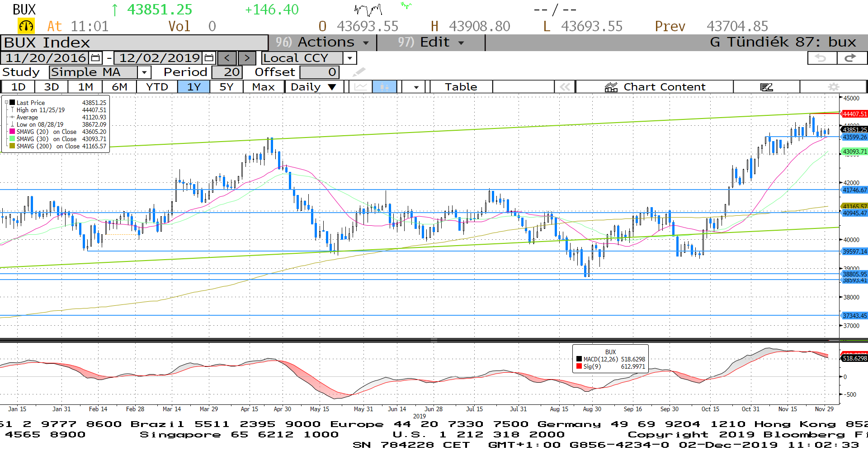868x470 pixels.
Task: Open the start date calendar picker
Action: (x=95, y=58)
